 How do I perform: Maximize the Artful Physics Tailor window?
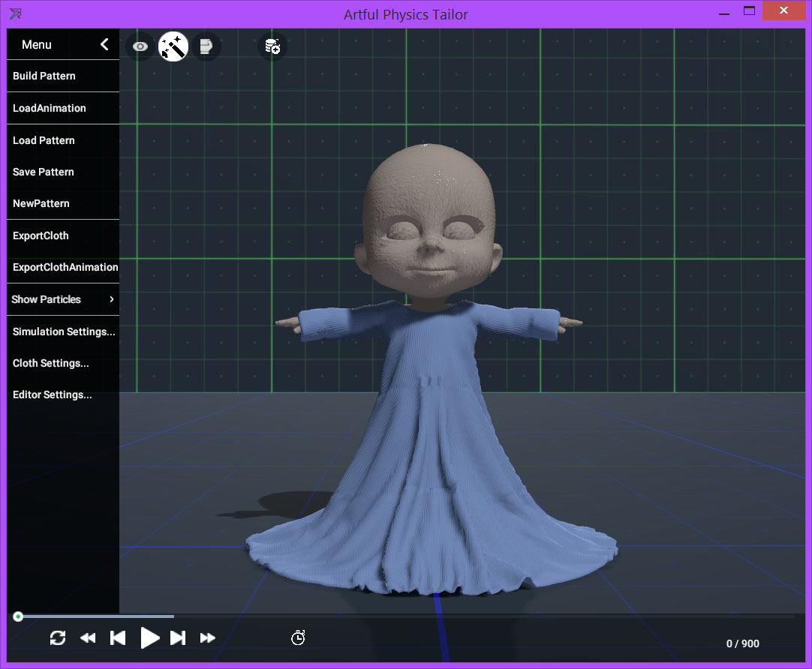[x=749, y=11]
